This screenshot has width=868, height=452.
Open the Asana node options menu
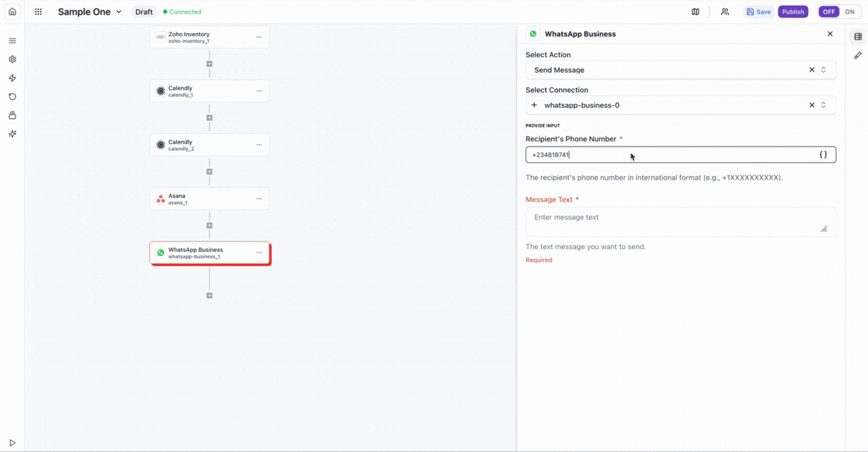point(259,199)
